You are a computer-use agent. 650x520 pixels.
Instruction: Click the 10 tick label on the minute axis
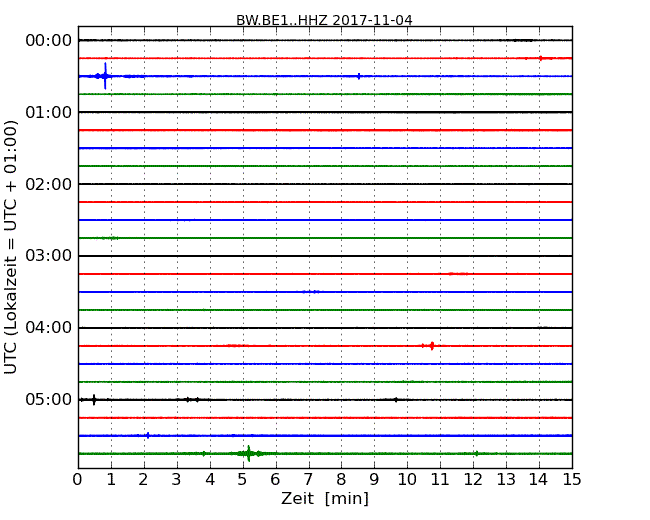(407, 480)
